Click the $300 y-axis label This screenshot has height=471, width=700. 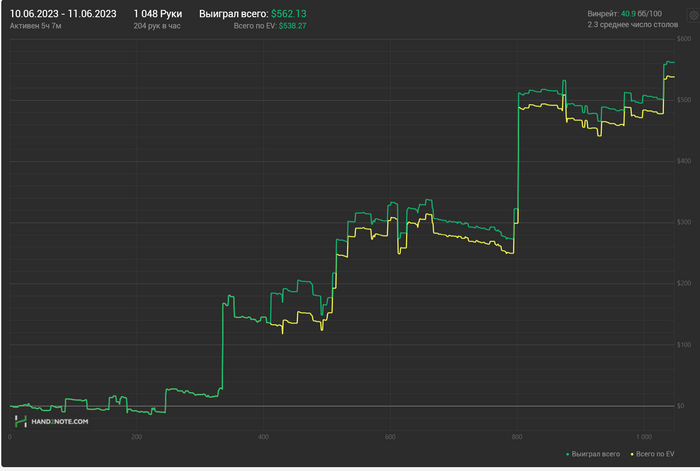(684, 222)
